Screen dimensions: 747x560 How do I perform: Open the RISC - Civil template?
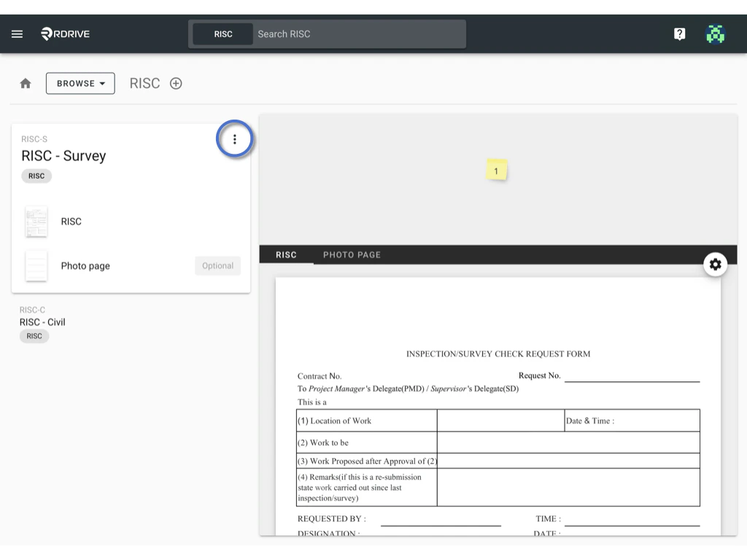click(x=42, y=322)
